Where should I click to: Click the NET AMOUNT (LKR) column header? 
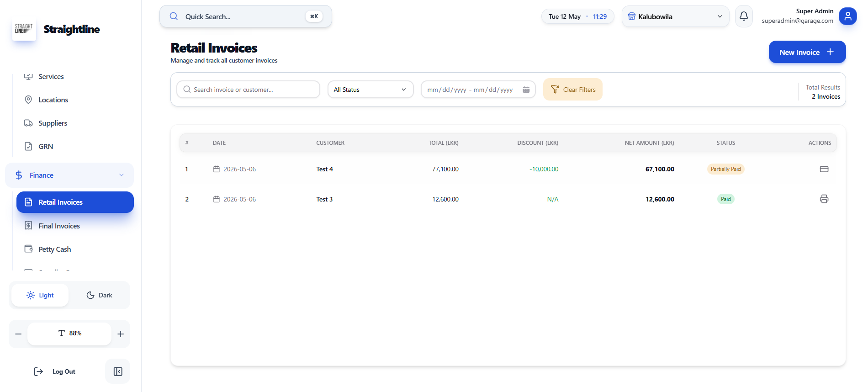click(x=649, y=143)
